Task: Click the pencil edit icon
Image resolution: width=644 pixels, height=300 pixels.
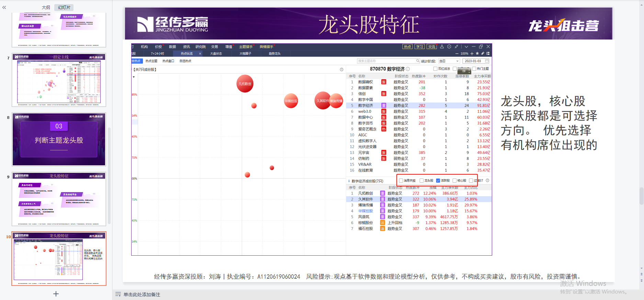Action: click(483, 54)
